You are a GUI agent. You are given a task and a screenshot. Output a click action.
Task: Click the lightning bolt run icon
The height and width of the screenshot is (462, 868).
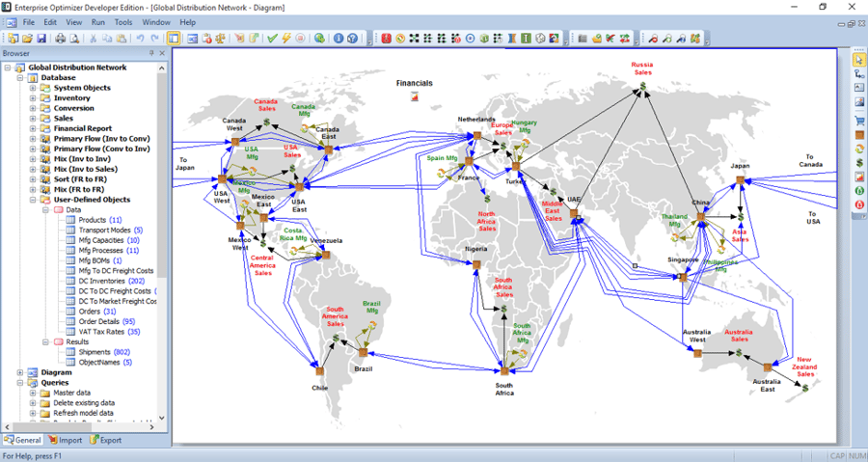287,39
